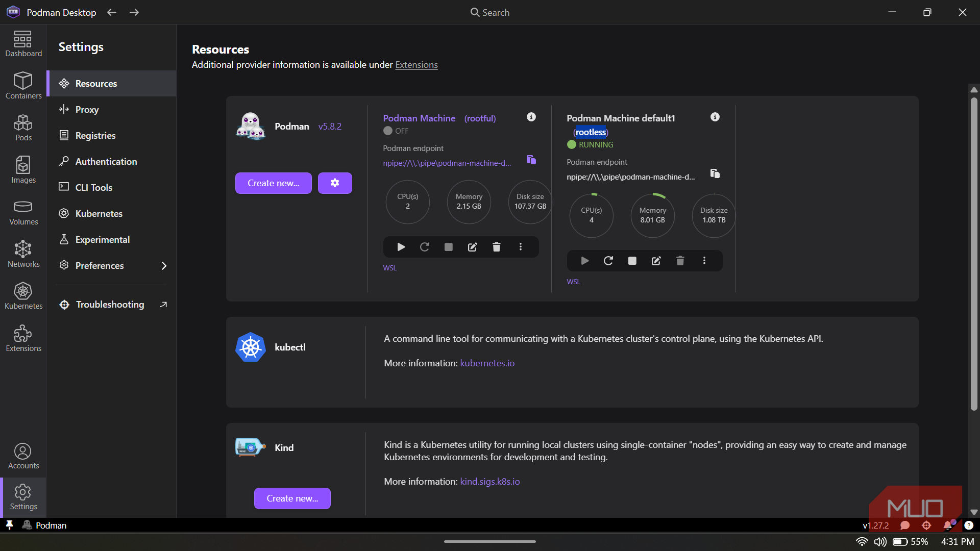
Task: Open the notifications bell icon
Action: (948, 525)
